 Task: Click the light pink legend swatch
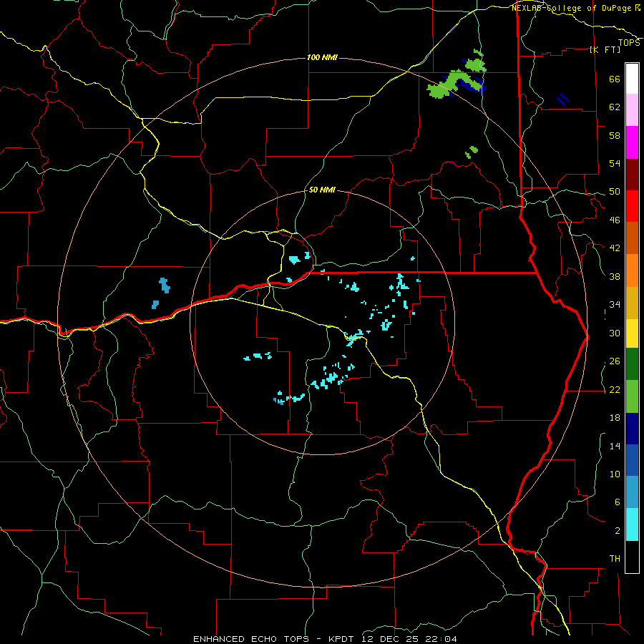click(x=632, y=110)
